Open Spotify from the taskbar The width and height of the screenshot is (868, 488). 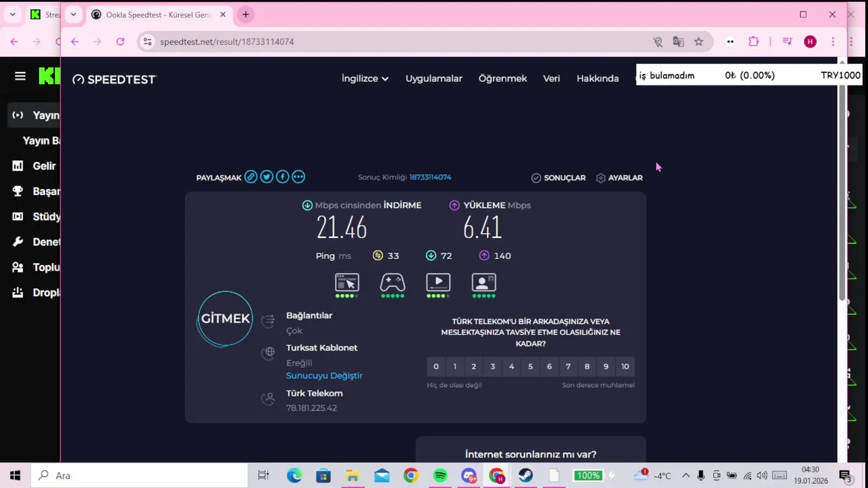[440, 476]
